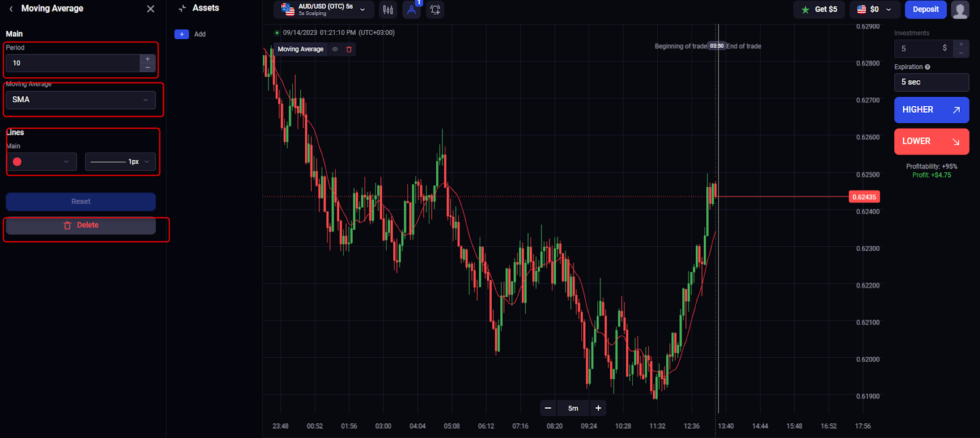Open the main line color dropdown
980x438 pixels.
tap(42, 162)
